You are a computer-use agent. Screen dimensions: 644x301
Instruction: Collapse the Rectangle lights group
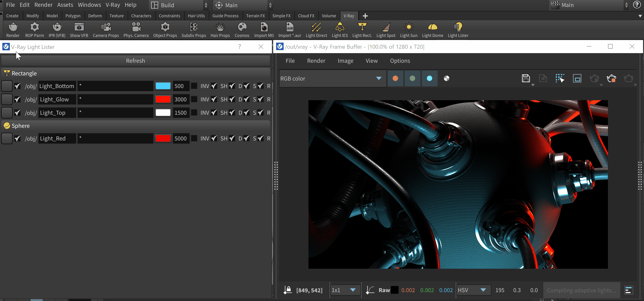coord(135,73)
